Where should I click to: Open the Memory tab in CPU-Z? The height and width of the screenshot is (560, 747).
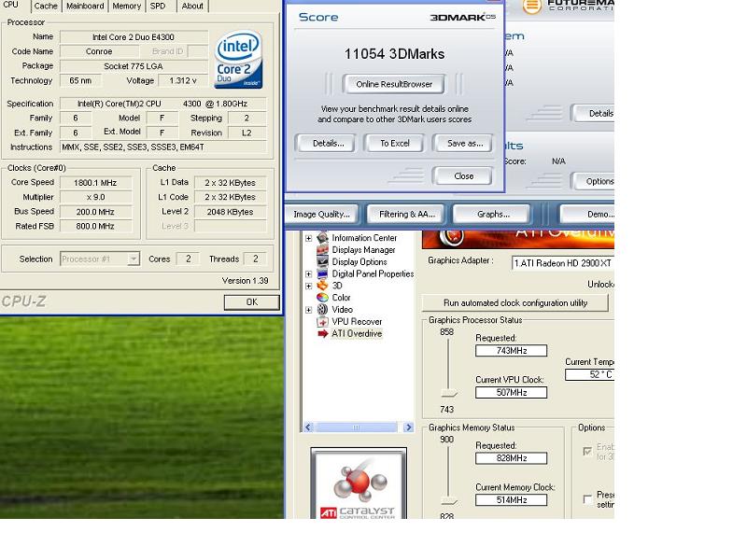(x=127, y=7)
